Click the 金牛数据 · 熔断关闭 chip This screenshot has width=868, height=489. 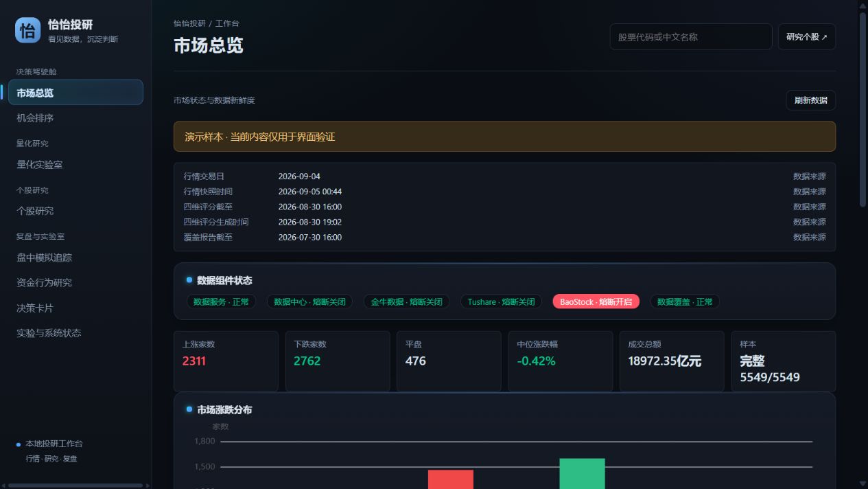click(407, 302)
